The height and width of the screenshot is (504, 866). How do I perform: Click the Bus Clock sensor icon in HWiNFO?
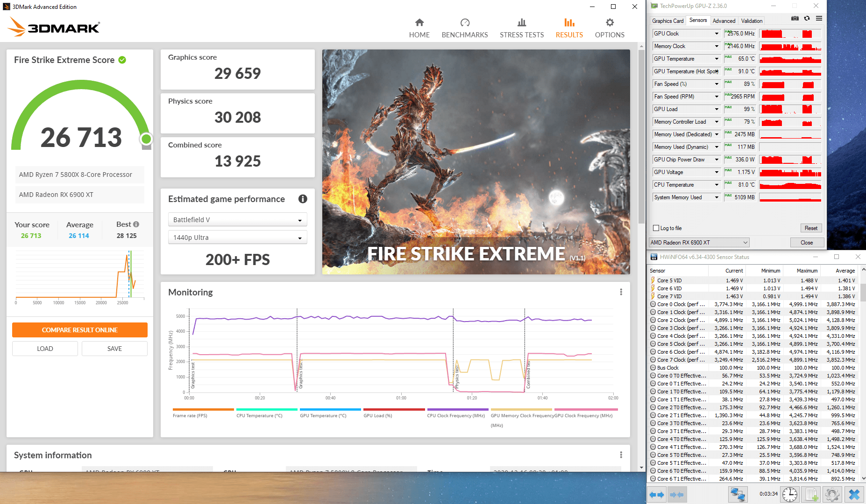[653, 368]
